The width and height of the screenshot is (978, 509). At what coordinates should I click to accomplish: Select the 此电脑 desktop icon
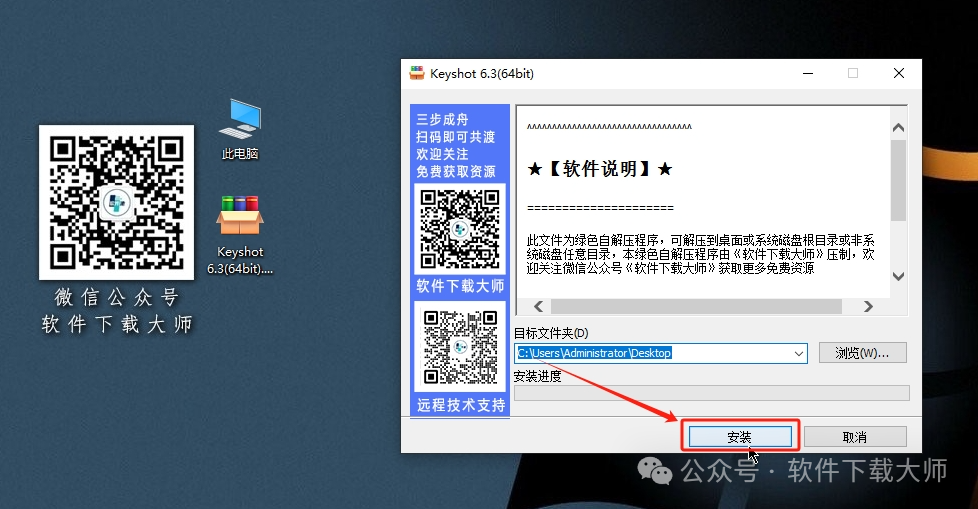(240, 129)
